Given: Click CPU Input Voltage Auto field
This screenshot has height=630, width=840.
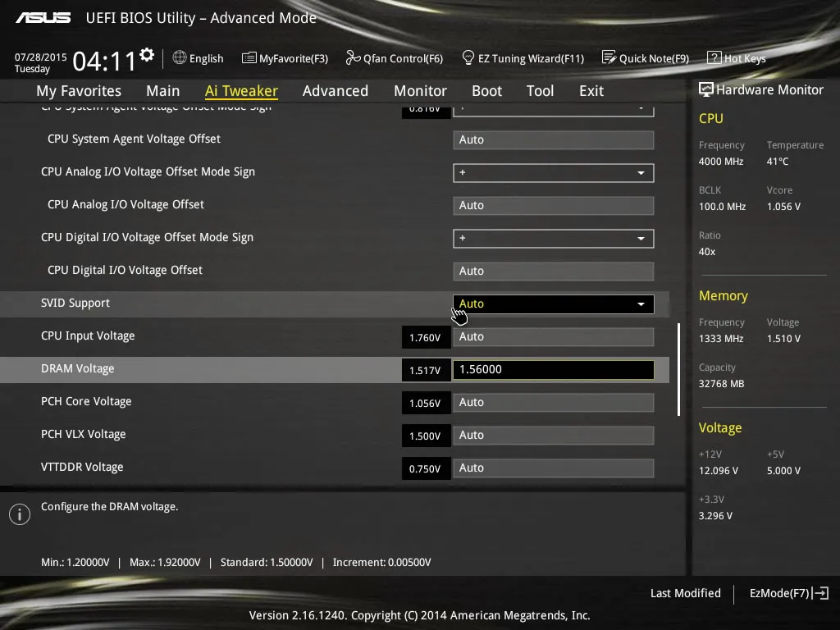Looking at the screenshot, I should 554,337.
